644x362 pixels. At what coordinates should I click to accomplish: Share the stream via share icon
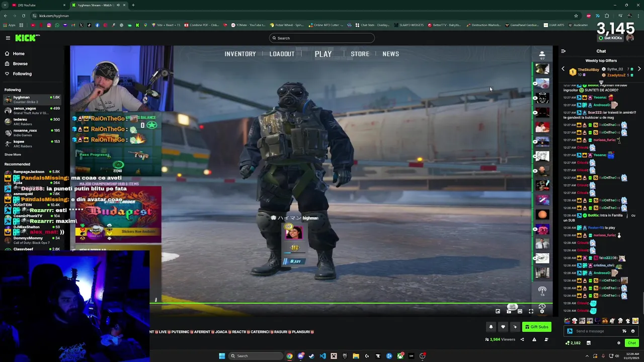tap(522, 339)
